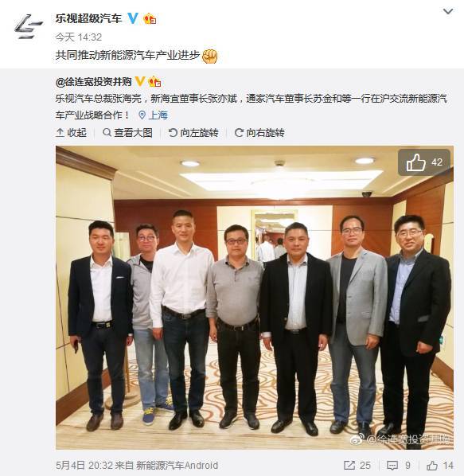Open the @徐连宽投资并购 profile link
Image resolution: width=464 pixels, height=476 pixels.
coord(93,82)
